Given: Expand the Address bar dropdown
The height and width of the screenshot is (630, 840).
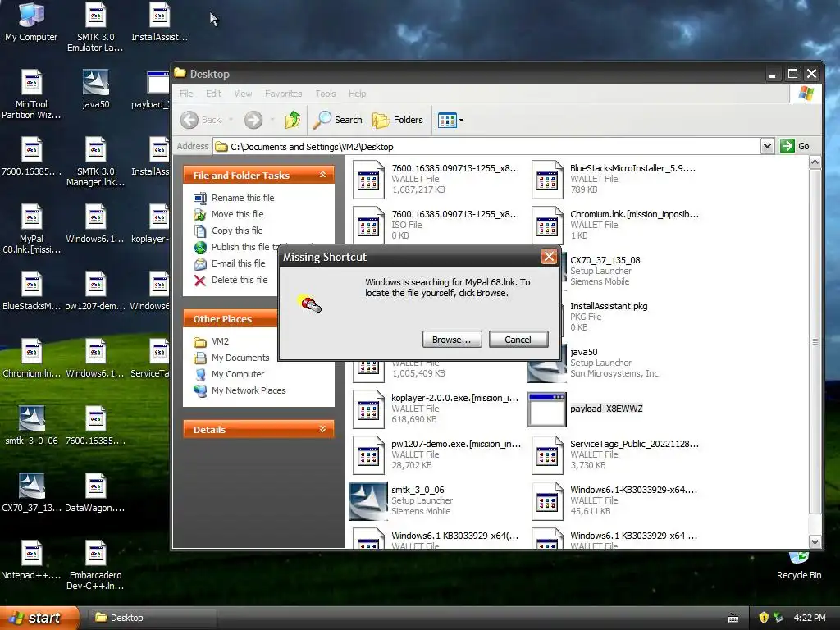Looking at the screenshot, I should 767,146.
